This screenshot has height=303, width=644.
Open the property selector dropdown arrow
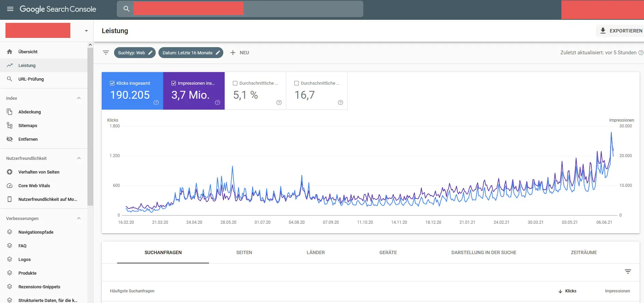tap(86, 31)
